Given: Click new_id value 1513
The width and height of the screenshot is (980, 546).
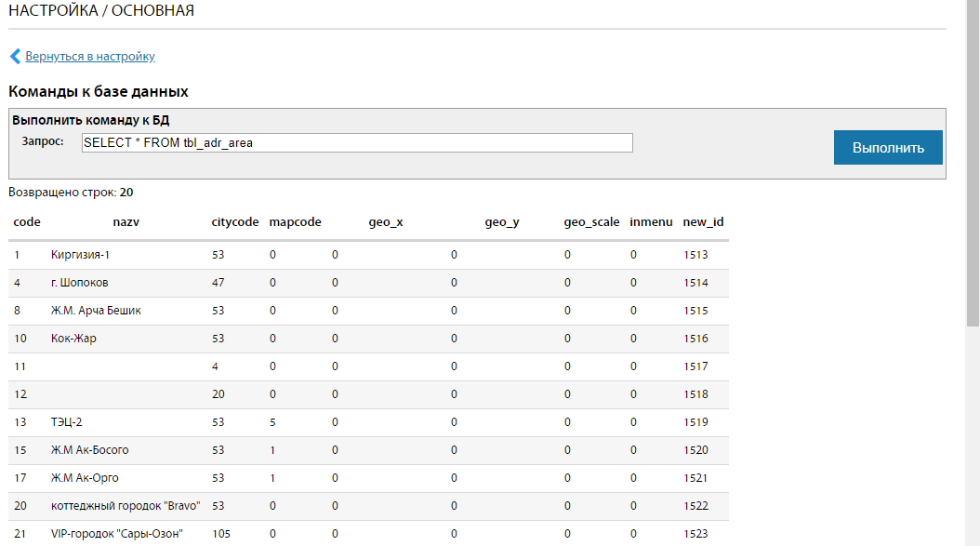Looking at the screenshot, I should click(695, 255).
